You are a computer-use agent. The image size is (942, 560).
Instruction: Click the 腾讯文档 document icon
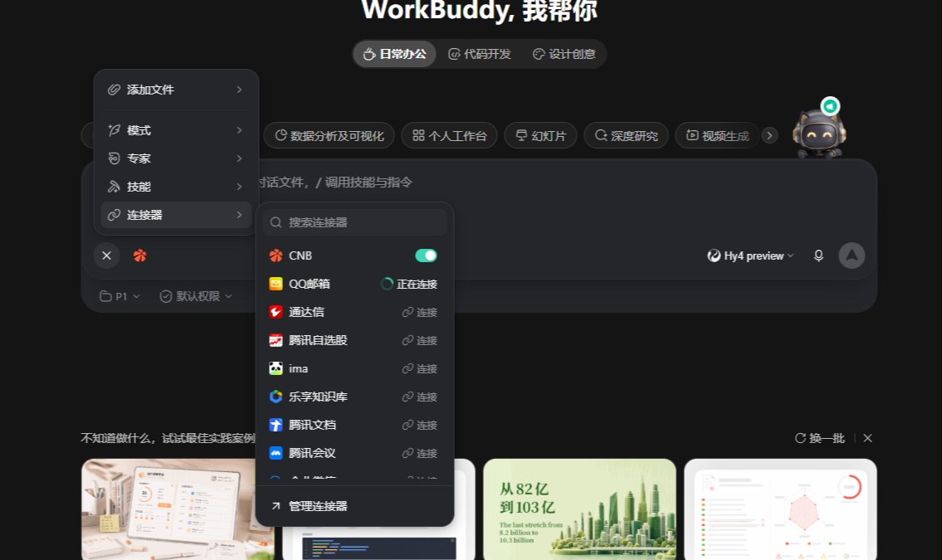pyautogui.click(x=276, y=425)
